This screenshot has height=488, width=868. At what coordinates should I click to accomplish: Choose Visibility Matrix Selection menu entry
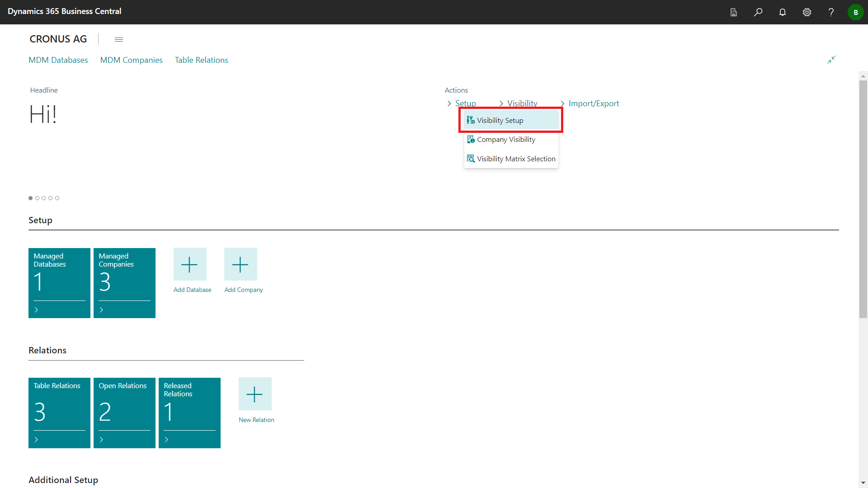tap(511, 159)
